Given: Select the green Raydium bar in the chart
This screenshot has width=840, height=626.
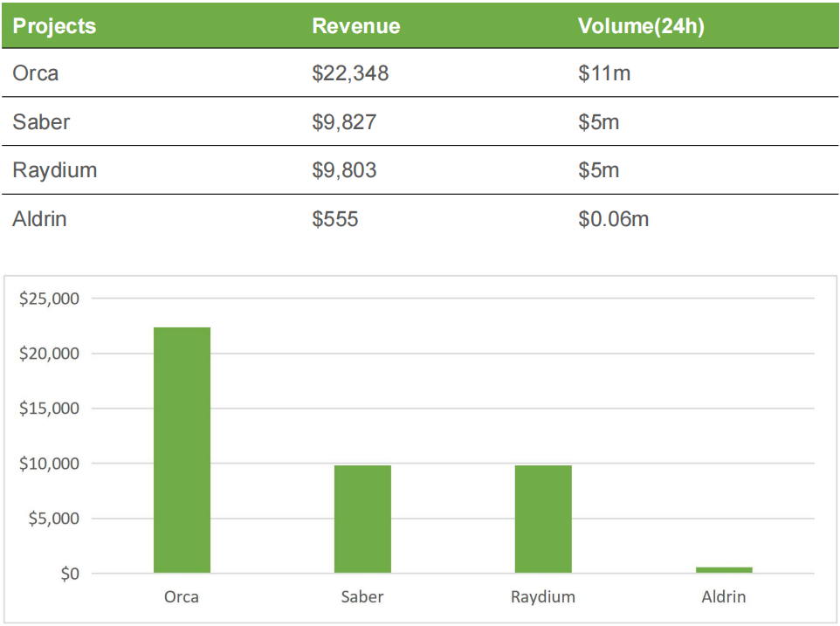Looking at the screenshot, I should (x=543, y=519).
